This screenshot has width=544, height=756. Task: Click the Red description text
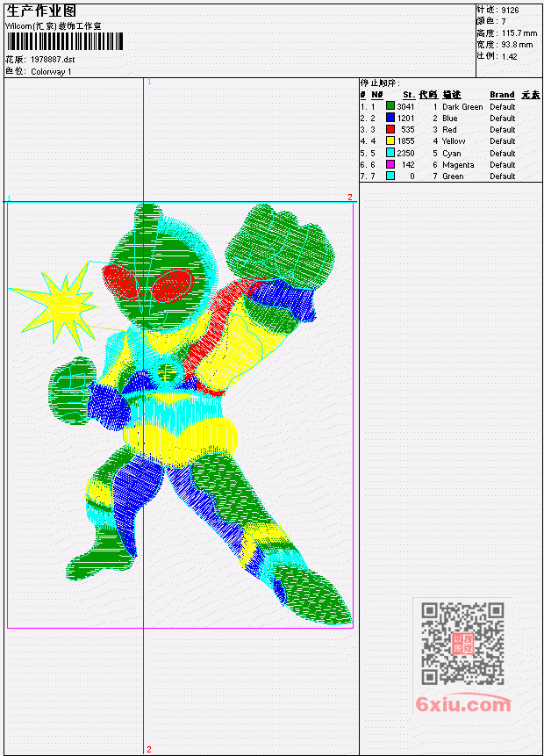click(449, 130)
